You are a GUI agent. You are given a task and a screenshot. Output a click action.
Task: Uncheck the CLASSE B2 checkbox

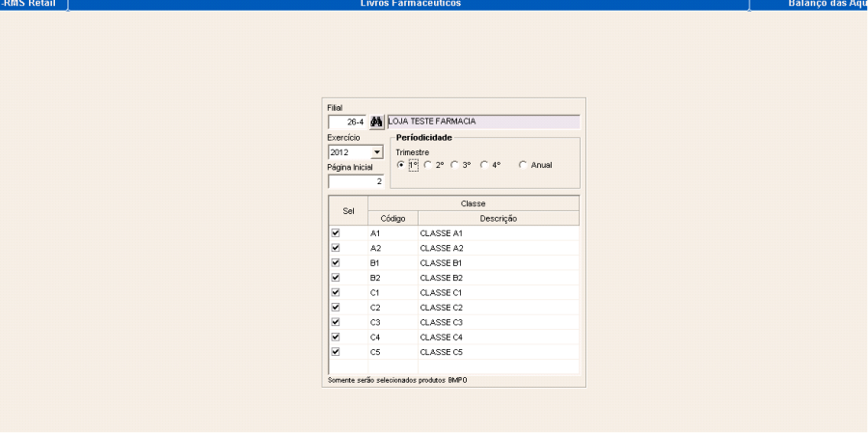point(336,278)
